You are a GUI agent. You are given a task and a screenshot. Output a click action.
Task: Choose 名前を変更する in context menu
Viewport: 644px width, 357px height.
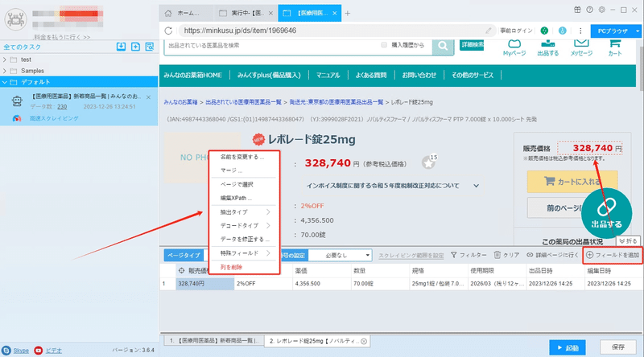(242, 157)
